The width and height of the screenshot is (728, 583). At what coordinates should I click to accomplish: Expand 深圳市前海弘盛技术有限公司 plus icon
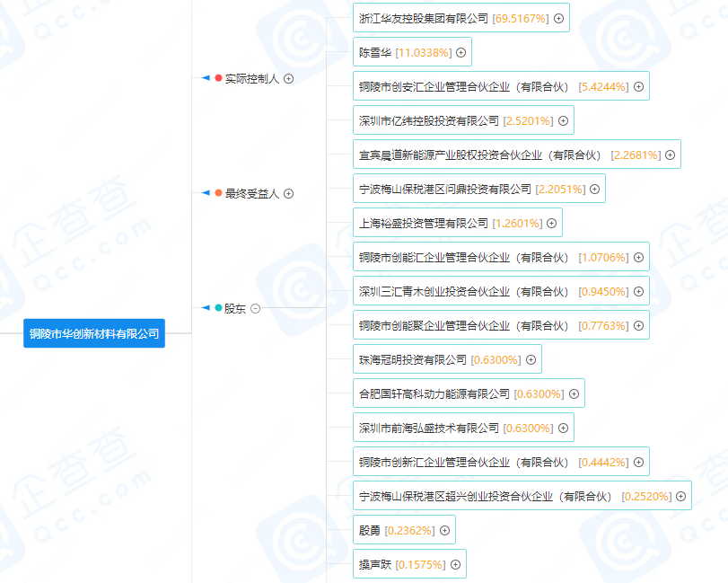coord(561,427)
